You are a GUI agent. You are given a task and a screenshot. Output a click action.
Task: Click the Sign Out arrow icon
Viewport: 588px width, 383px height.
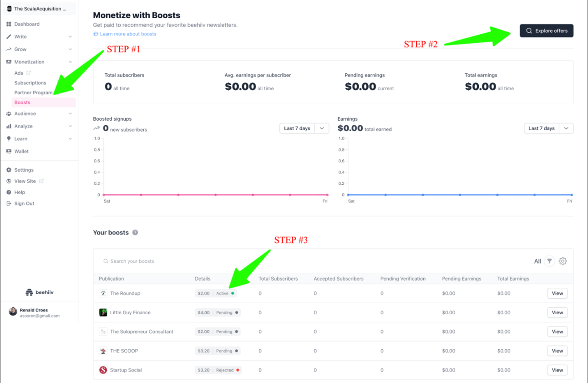click(x=9, y=204)
